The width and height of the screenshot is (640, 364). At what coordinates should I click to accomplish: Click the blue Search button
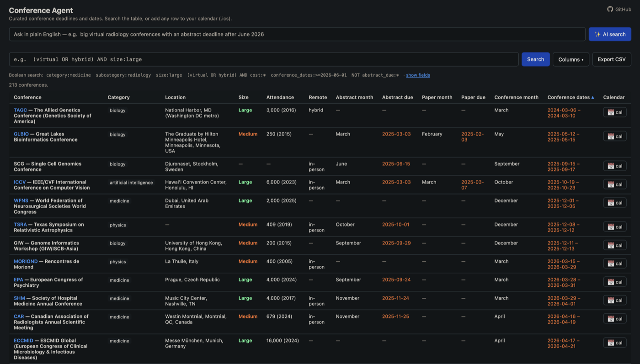coord(535,59)
